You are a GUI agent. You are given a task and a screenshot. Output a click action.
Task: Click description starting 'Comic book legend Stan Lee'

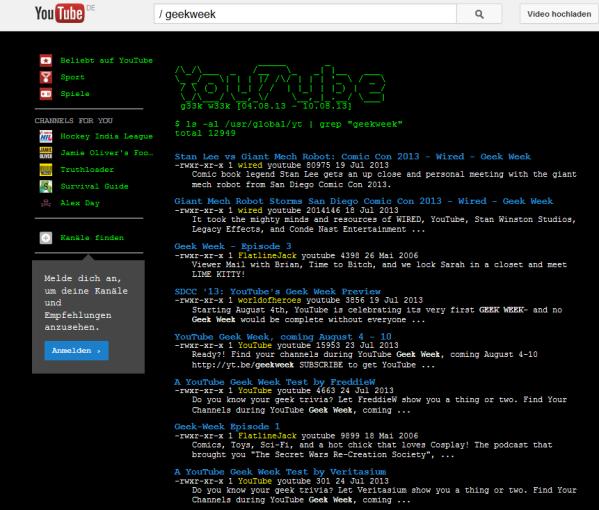[384, 179]
